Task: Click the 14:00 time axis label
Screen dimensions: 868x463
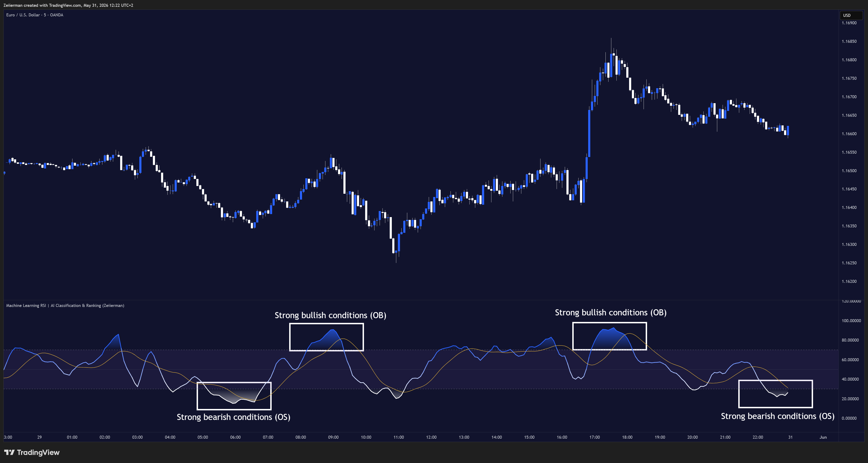Action: click(497, 437)
